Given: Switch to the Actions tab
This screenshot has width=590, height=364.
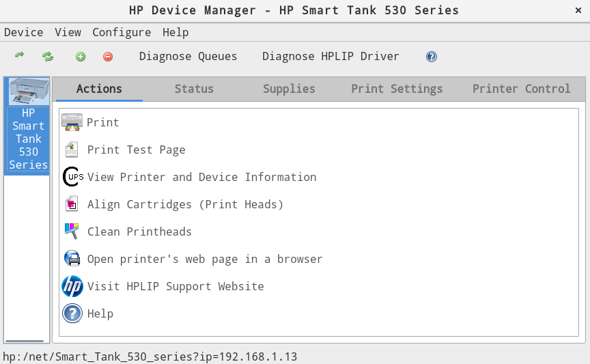Looking at the screenshot, I should 99,89.
